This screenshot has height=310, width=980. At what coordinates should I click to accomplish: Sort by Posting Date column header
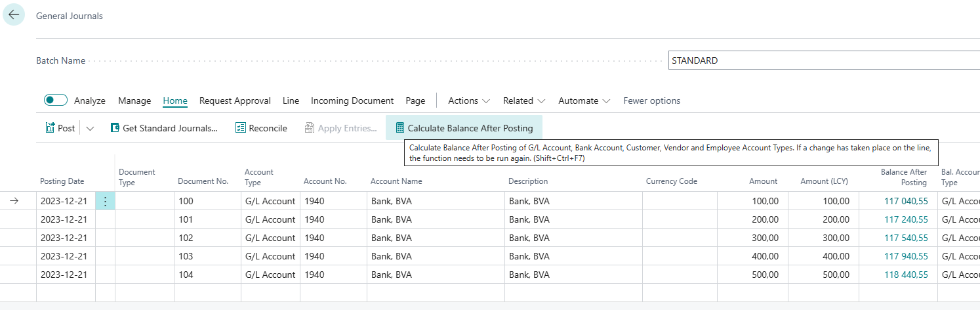tap(62, 181)
